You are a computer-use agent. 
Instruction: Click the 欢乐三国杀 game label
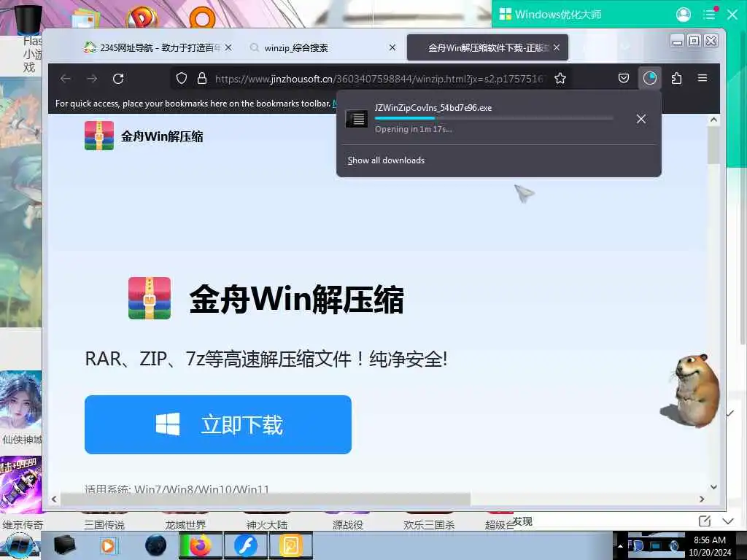click(x=429, y=525)
